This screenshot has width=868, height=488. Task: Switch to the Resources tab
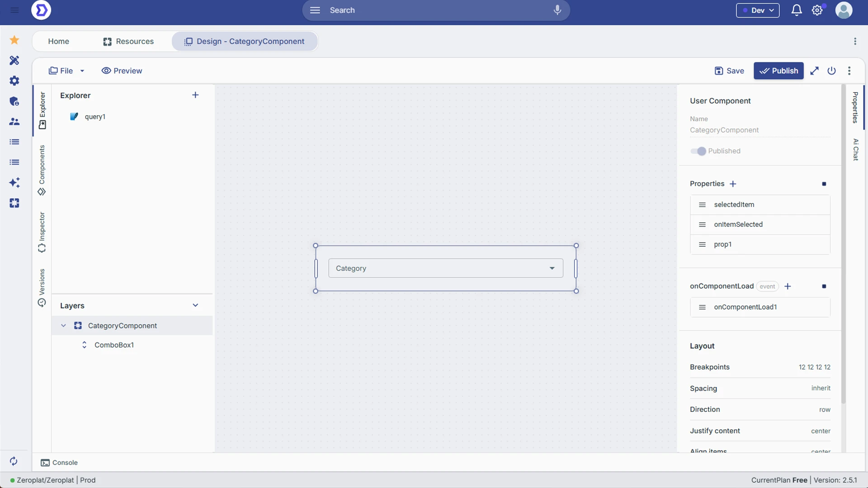point(128,41)
